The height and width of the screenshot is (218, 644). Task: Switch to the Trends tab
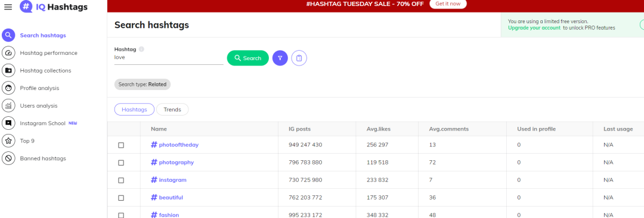(x=172, y=110)
